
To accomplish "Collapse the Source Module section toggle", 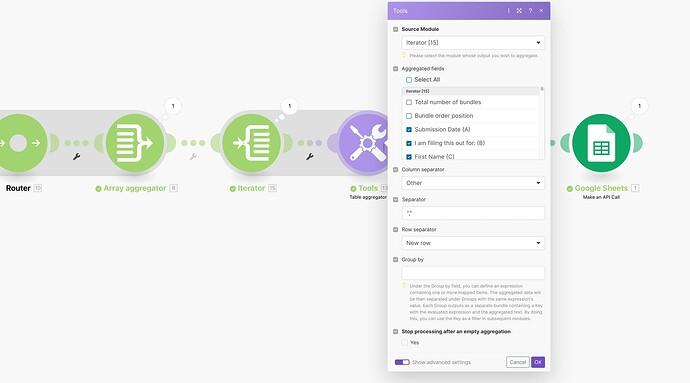I will (395, 29).
